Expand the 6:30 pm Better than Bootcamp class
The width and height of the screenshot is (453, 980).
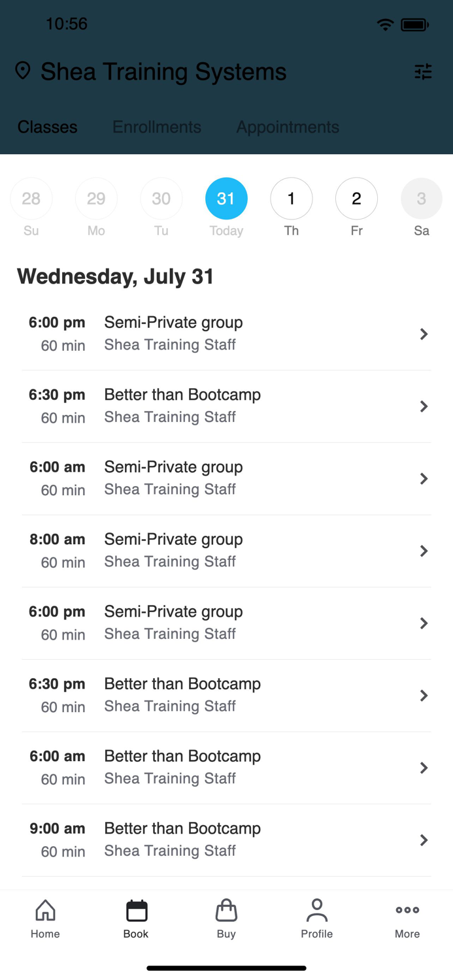[x=226, y=406]
